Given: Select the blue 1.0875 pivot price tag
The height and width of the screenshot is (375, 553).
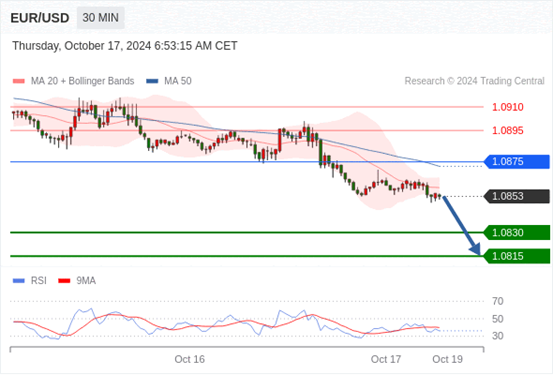Looking at the screenshot, I should [517, 162].
